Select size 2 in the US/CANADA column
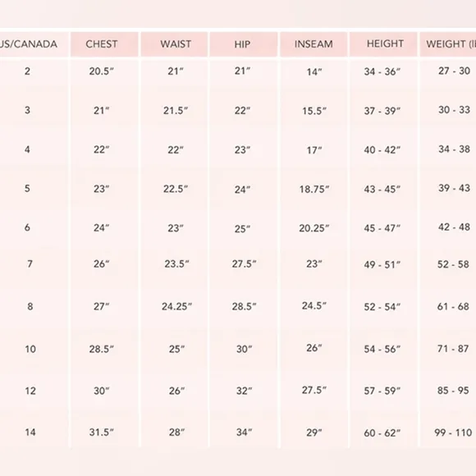Screen dimensions: 476x476 pos(27,71)
